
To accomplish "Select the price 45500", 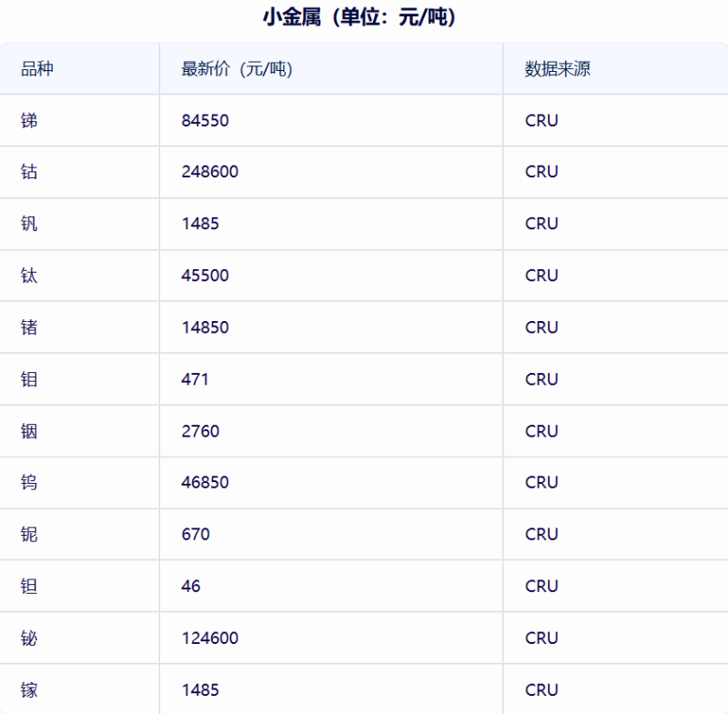I will pos(206,276).
